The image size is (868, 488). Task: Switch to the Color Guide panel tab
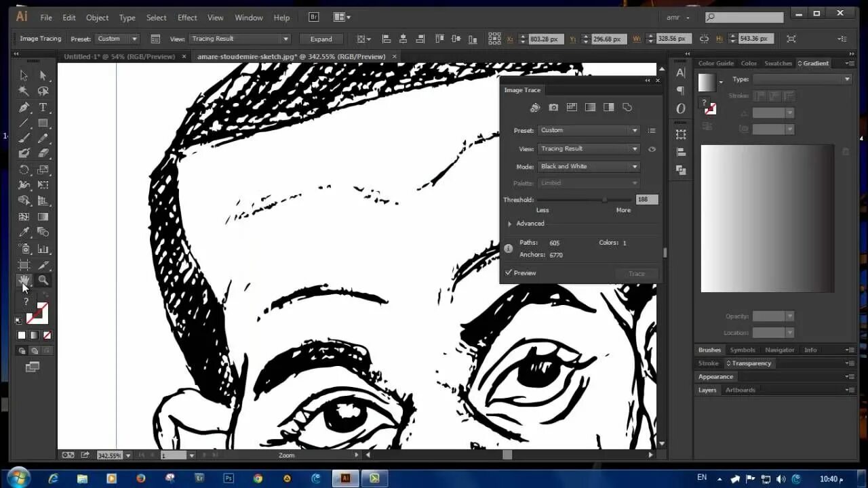[x=716, y=63]
